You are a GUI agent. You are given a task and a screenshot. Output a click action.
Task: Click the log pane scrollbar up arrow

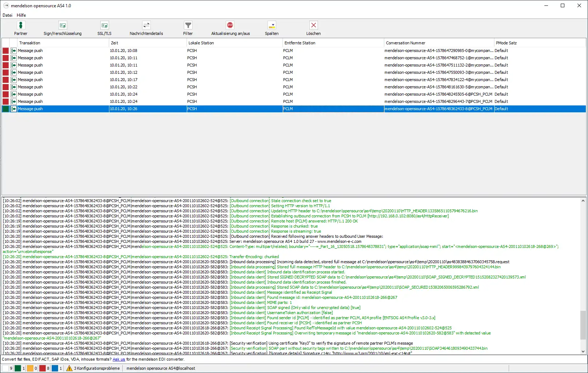tap(583, 201)
